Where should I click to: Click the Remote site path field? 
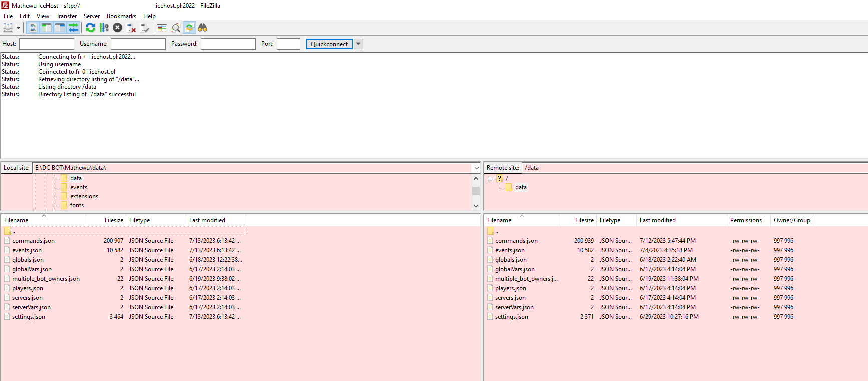point(695,168)
